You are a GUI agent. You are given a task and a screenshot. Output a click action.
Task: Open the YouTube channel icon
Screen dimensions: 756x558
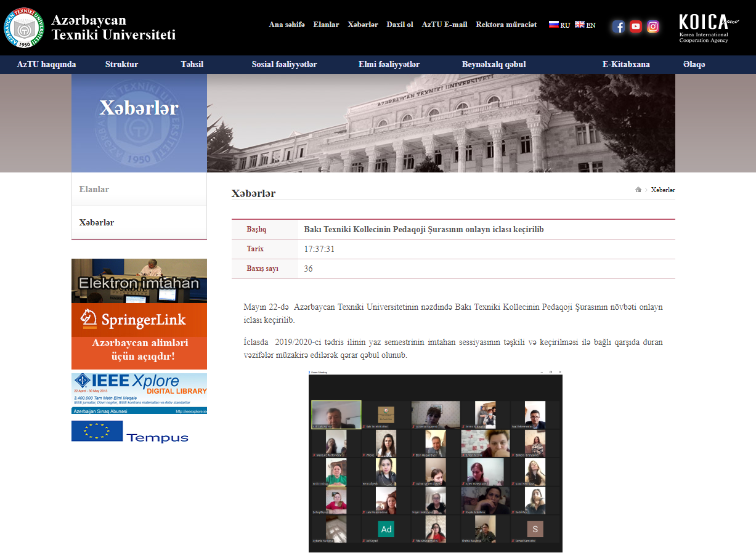636,26
